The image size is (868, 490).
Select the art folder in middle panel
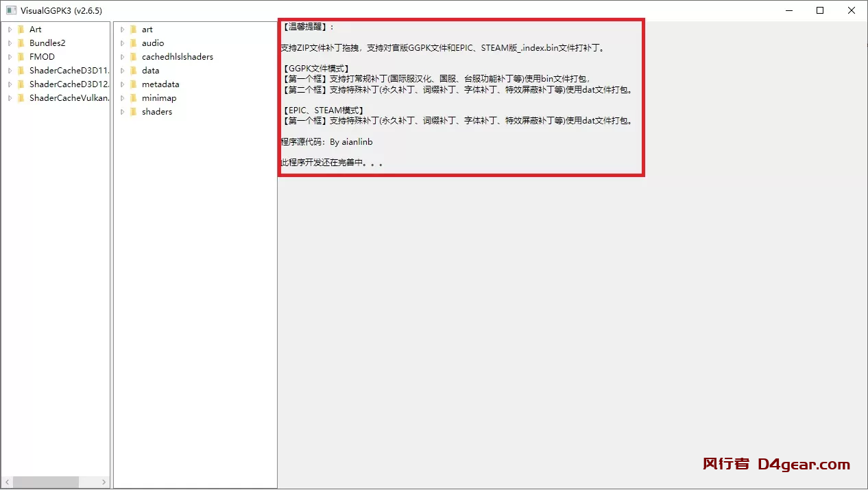tap(147, 30)
